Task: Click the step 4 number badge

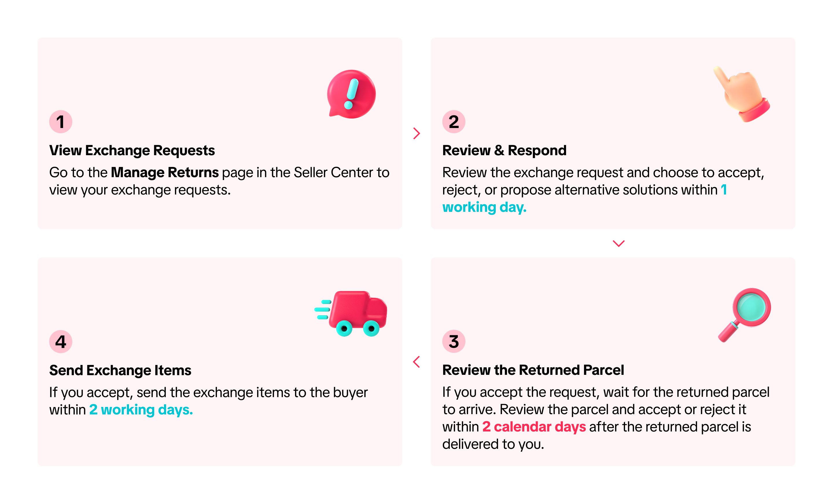Action: click(x=61, y=342)
